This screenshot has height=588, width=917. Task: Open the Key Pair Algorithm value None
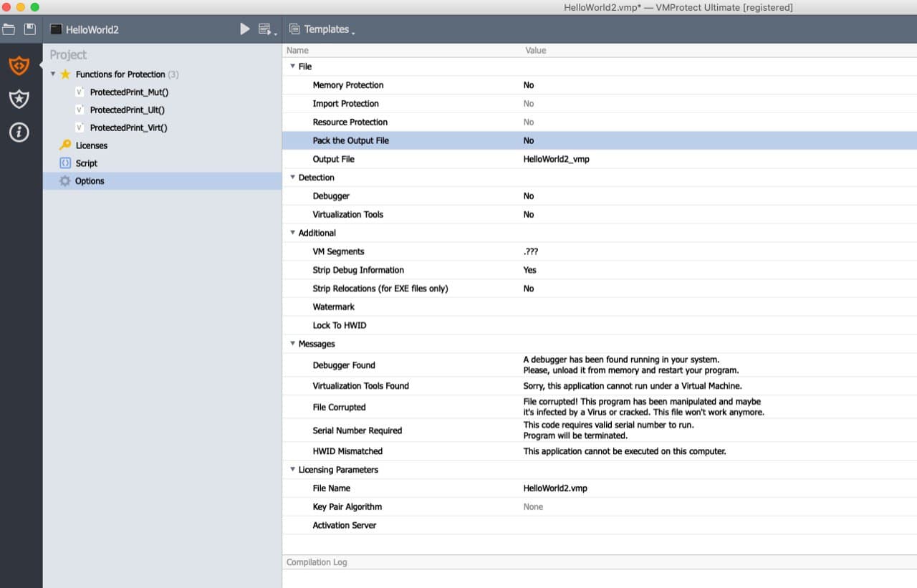[x=533, y=507]
